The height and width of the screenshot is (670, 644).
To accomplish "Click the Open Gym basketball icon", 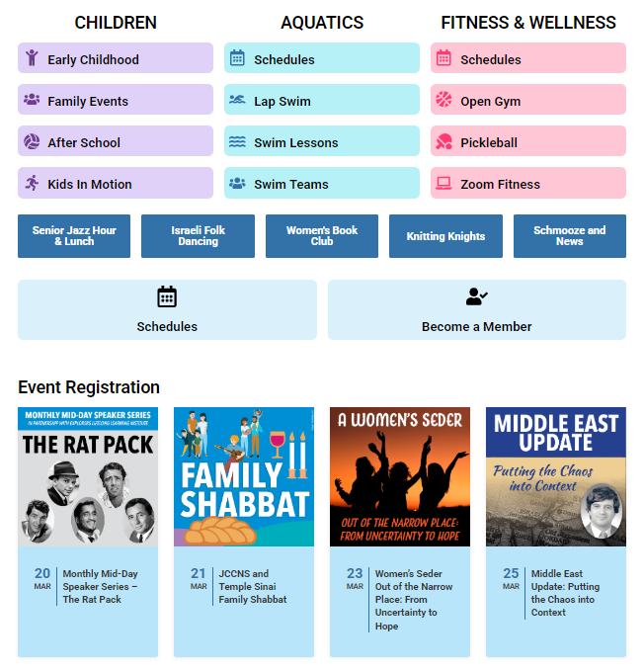I will coord(443,100).
